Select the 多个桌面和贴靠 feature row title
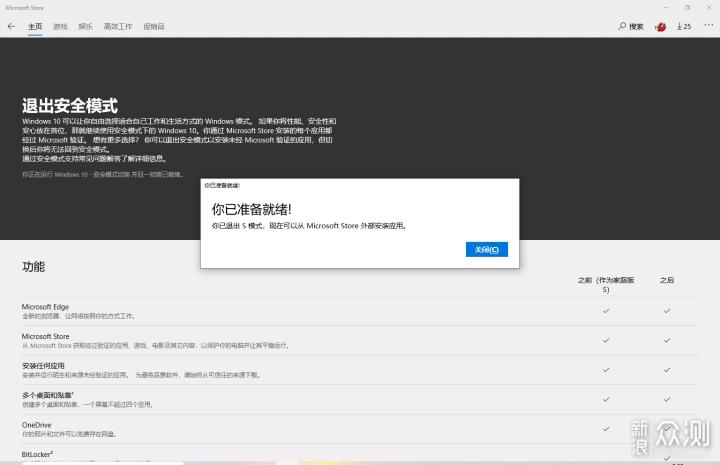This screenshot has height=465, width=720. click(x=48, y=395)
